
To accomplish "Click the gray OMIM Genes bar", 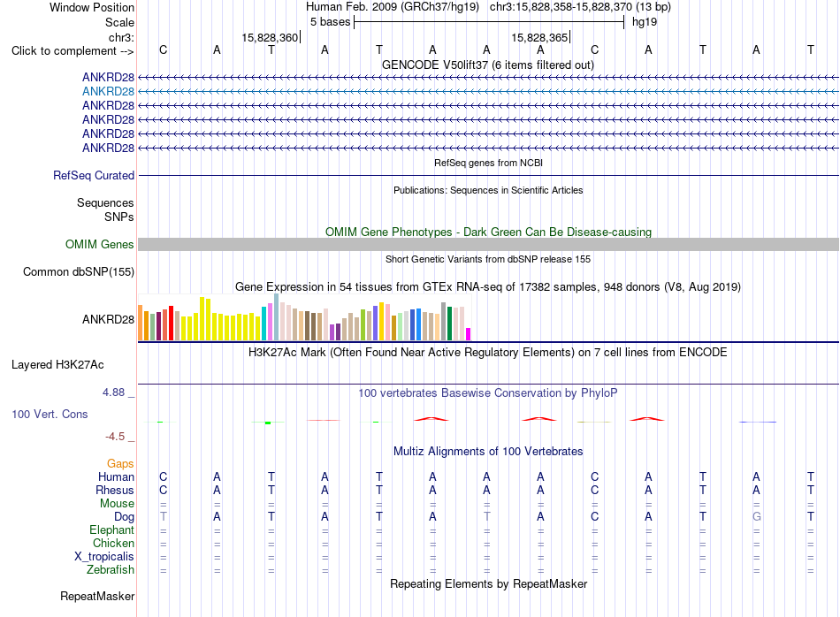I will (488, 244).
